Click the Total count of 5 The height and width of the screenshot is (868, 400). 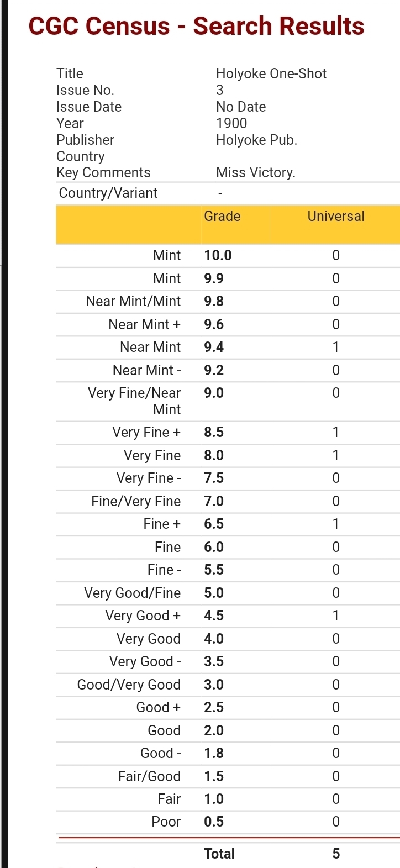(x=336, y=854)
